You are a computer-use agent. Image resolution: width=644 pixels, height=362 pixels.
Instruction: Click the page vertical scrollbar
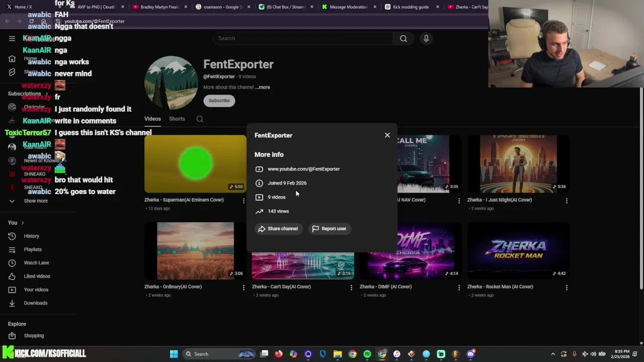click(641, 189)
